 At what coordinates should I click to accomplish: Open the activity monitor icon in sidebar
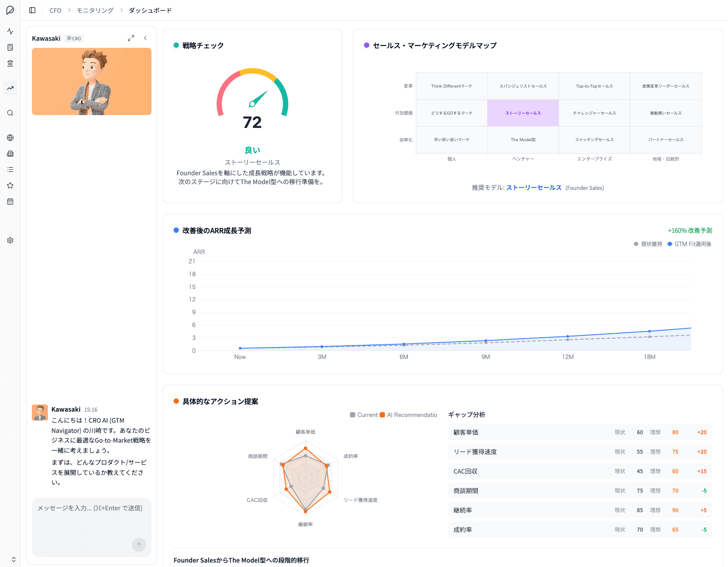click(x=10, y=31)
